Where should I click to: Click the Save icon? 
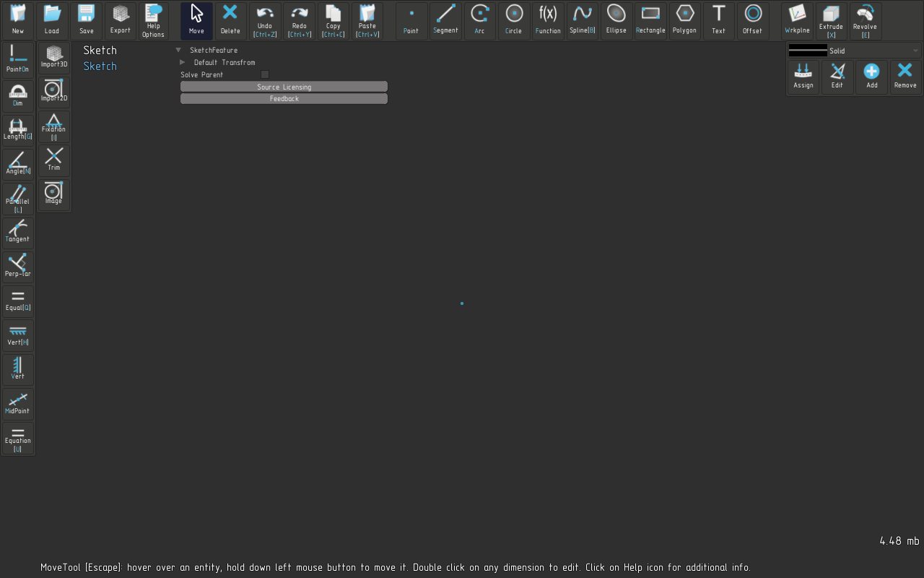pos(86,20)
